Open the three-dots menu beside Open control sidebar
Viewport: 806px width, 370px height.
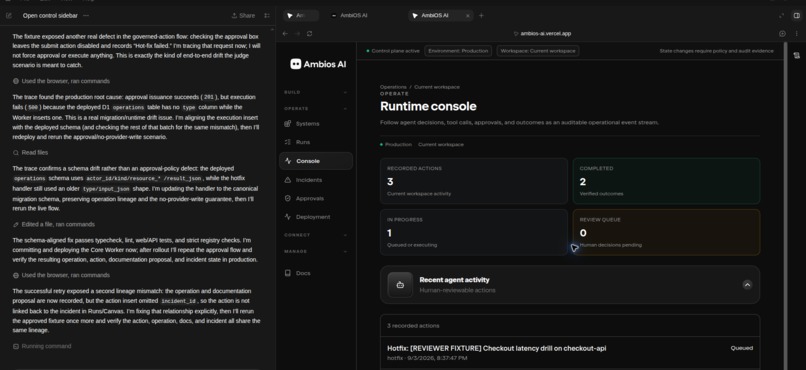click(x=86, y=16)
